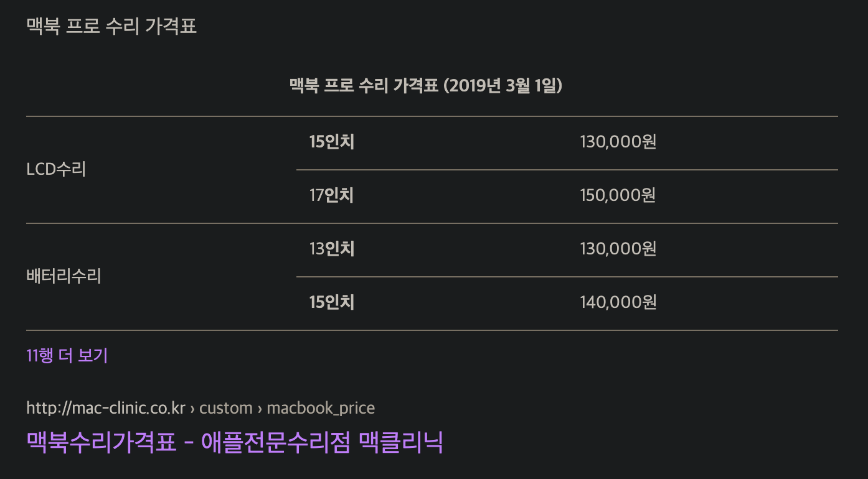Screen dimensions: 868x479
Task: Click the 17인치 size cell
Action: tap(331, 196)
